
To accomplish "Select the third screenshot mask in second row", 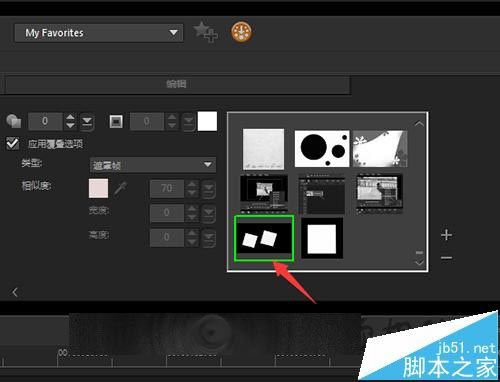I will click(x=379, y=193).
